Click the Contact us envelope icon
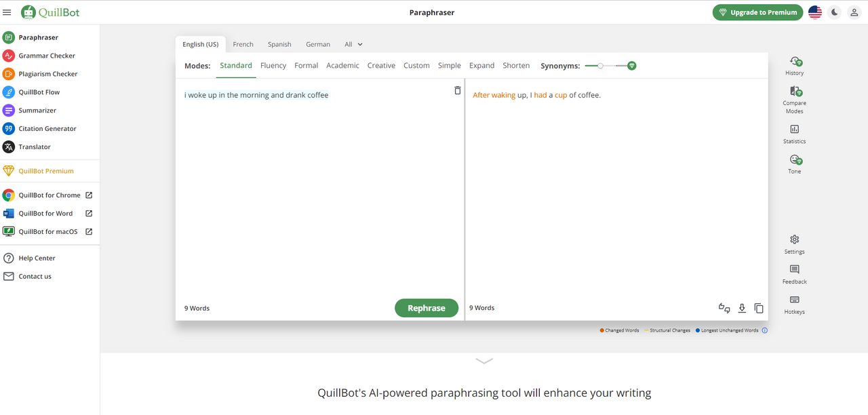The width and height of the screenshot is (868, 415). click(x=9, y=277)
